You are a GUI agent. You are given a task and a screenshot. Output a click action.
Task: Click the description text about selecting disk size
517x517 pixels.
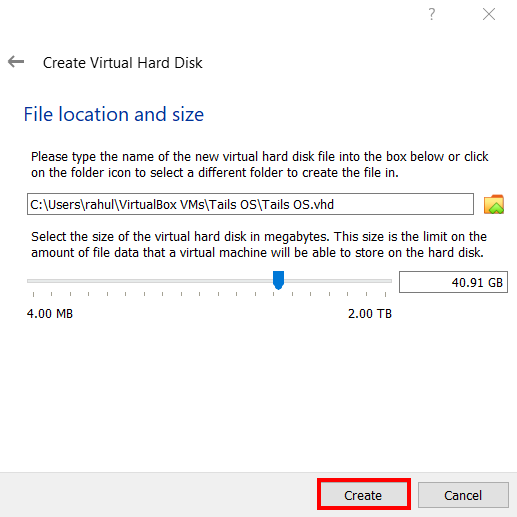[x=259, y=245]
